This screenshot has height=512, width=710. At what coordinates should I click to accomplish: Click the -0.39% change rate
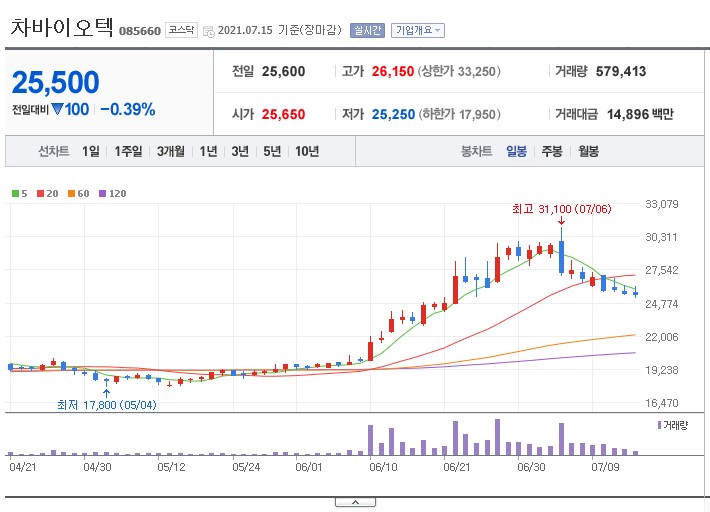click(x=128, y=110)
